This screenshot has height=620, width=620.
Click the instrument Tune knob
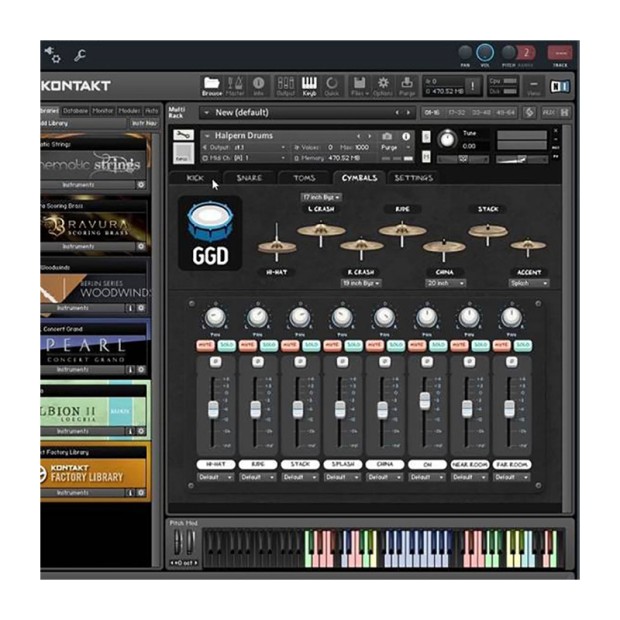tap(447, 139)
